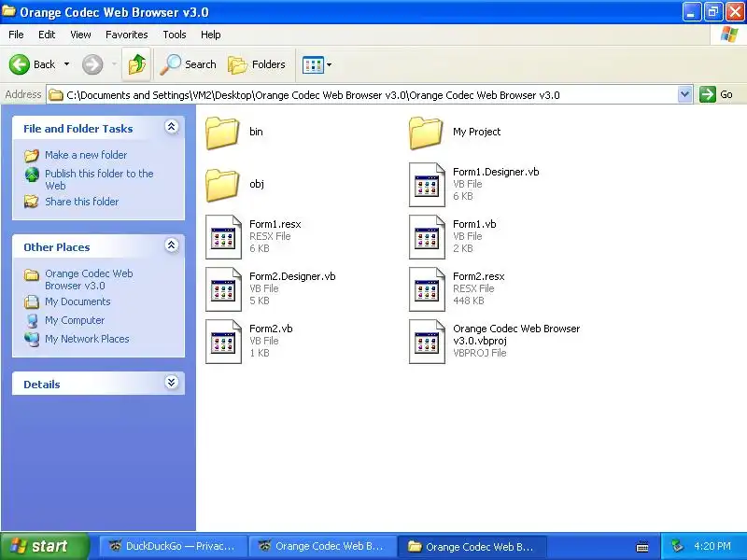The width and height of the screenshot is (747, 560).
Task: Select the vbproj project file icon
Action: click(427, 342)
